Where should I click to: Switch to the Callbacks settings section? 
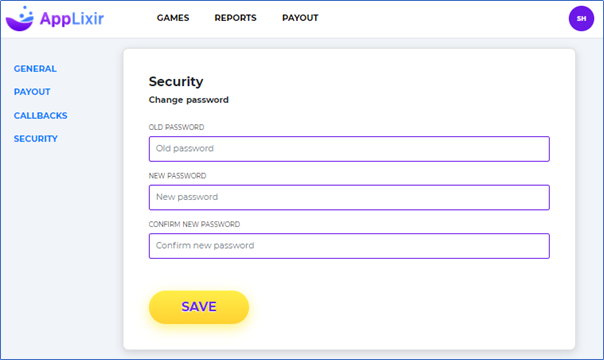click(x=40, y=116)
